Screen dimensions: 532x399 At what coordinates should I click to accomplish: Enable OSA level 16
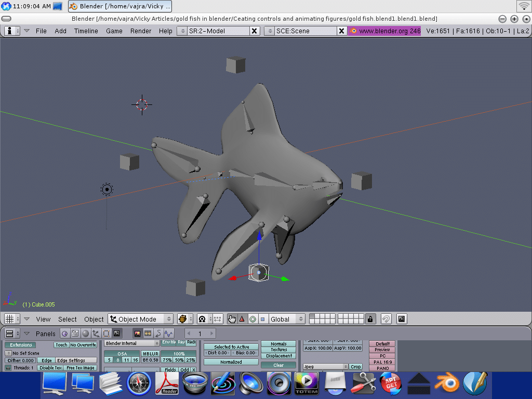coord(136,360)
